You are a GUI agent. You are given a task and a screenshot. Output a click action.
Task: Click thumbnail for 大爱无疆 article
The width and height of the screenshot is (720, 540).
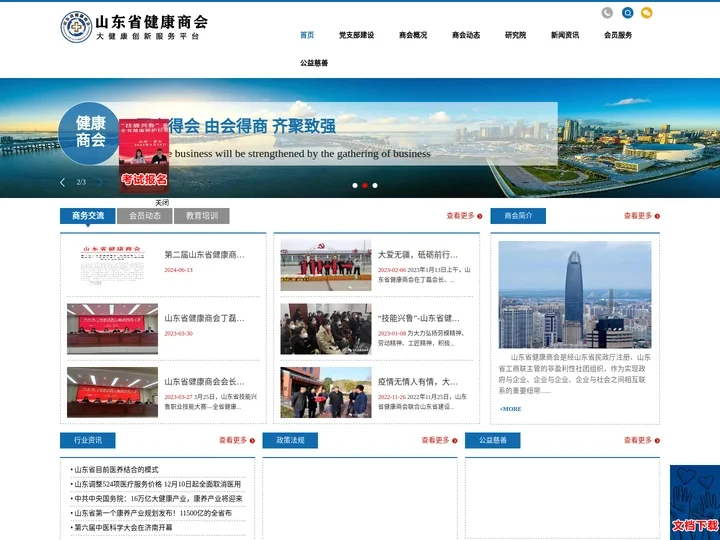click(x=326, y=265)
